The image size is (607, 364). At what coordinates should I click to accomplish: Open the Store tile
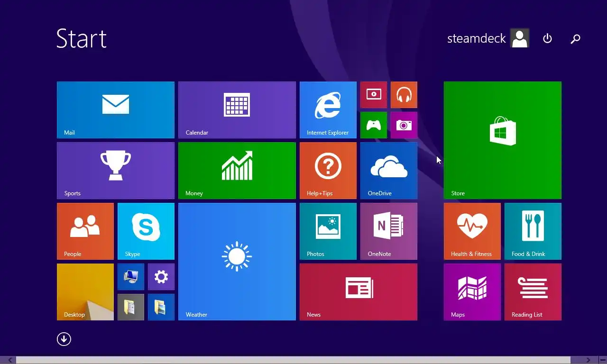click(503, 140)
